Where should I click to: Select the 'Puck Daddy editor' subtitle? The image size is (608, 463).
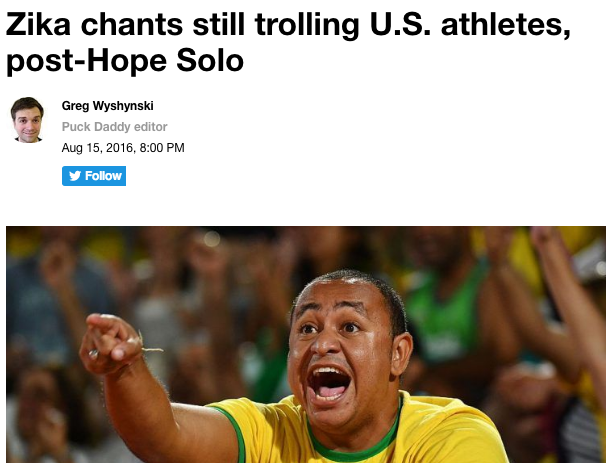click(x=114, y=127)
